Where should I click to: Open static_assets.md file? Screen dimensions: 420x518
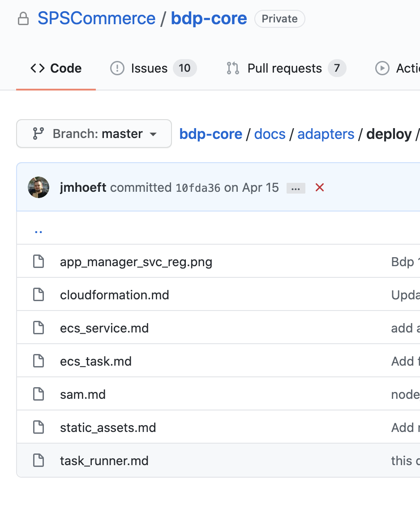[108, 427]
